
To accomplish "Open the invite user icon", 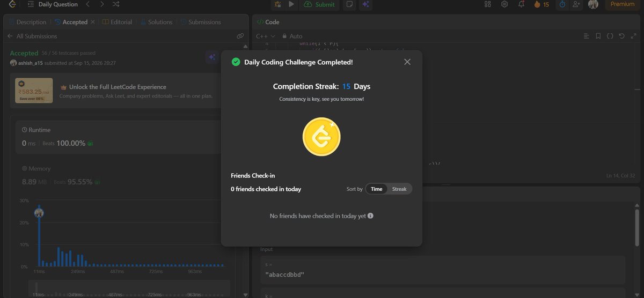I will [x=576, y=4].
